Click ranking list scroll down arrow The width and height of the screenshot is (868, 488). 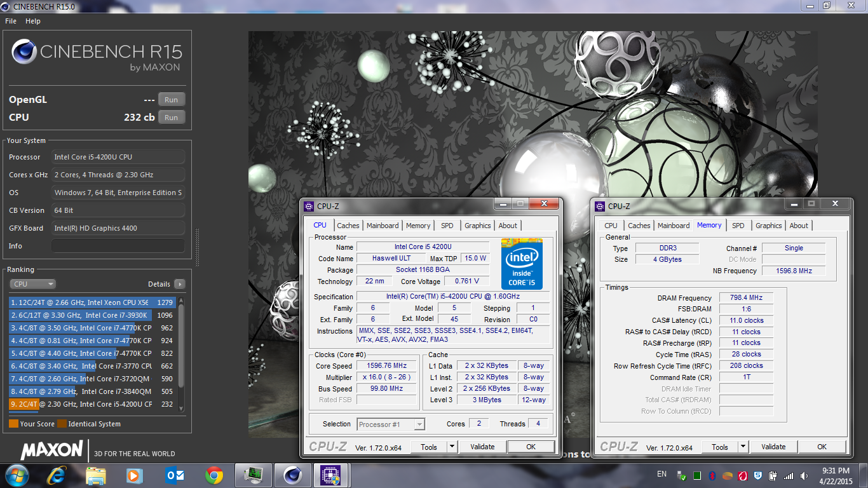coord(181,408)
